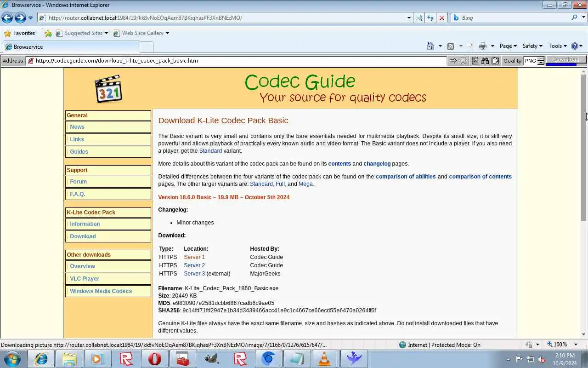The image size is (588, 368).
Task: Click the Bing search box
Action: click(x=510, y=17)
